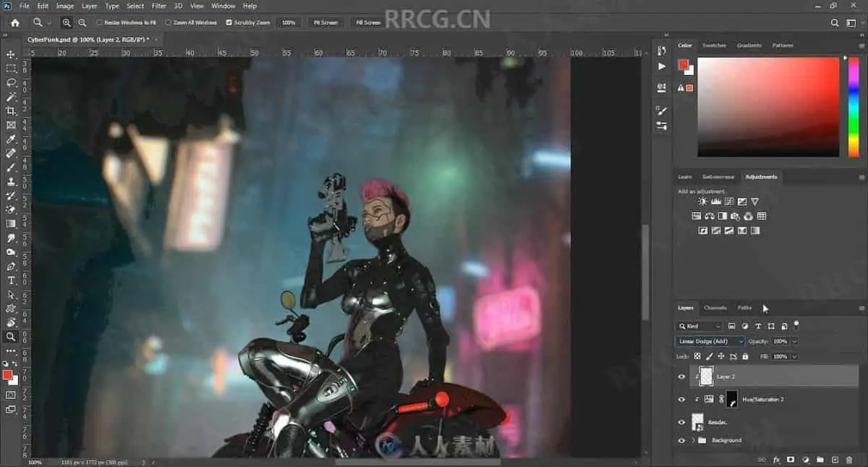The height and width of the screenshot is (467, 868).
Task: Select the Clone Stamp tool
Action: pos(11,181)
